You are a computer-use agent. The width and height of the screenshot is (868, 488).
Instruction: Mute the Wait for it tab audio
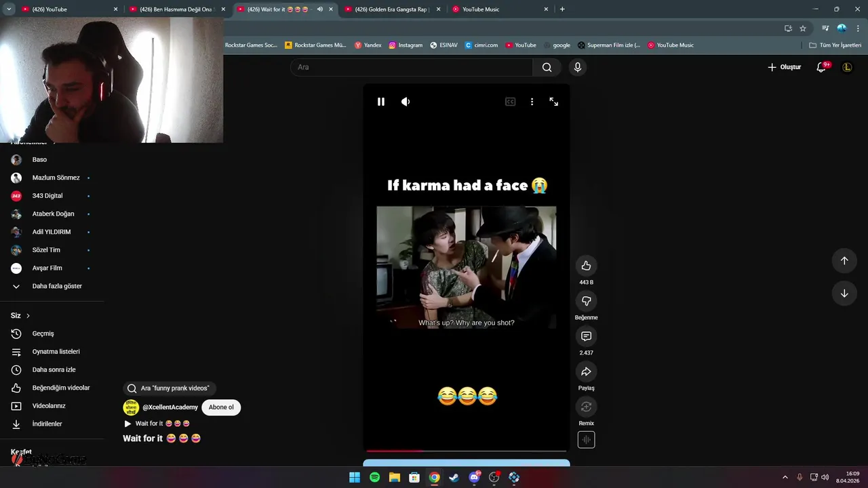click(x=319, y=9)
